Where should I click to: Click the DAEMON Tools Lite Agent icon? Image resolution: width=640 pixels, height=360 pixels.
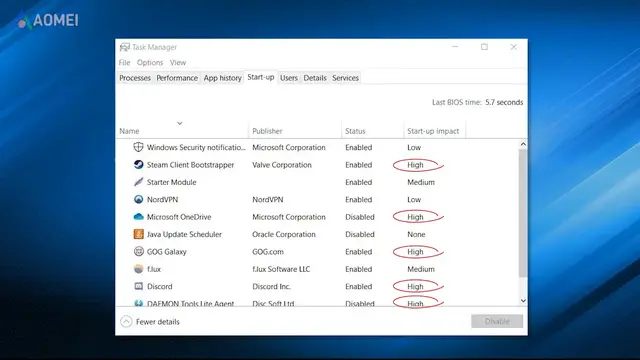138,303
